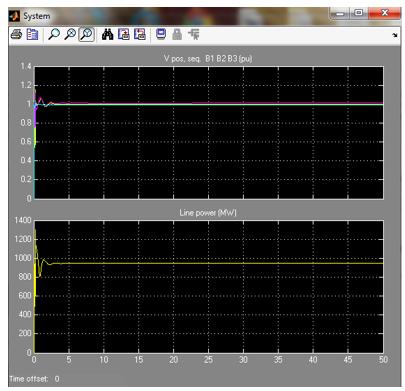The height and width of the screenshot is (391, 405).
Task: Restore saved axes settings icon
Action: coord(140,34)
